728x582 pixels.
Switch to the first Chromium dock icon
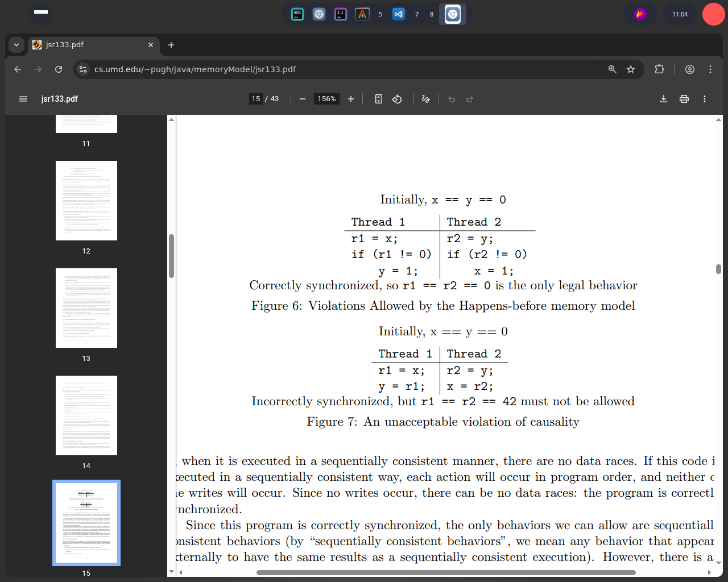pyautogui.click(x=319, y=14)
